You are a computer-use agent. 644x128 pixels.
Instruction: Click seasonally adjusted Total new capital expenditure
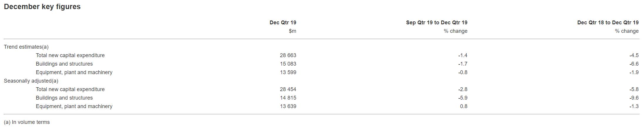(x=70, y=89)
